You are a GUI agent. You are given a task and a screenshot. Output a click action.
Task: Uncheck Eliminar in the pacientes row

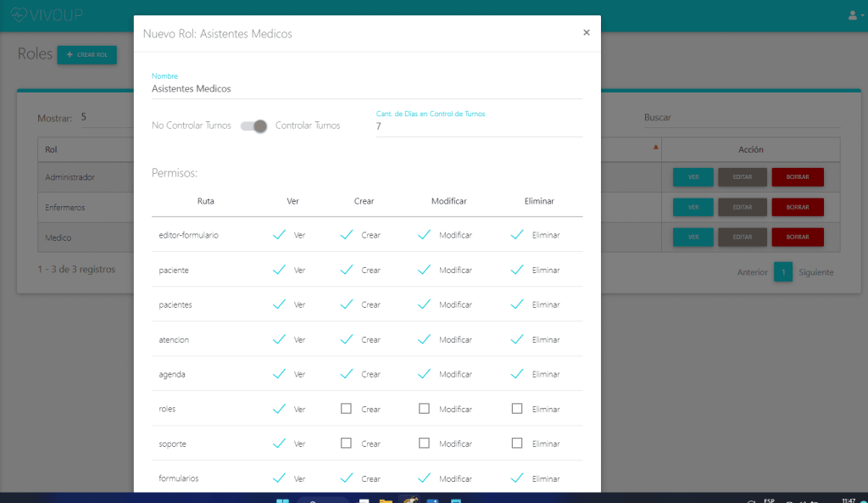(517, 305)
